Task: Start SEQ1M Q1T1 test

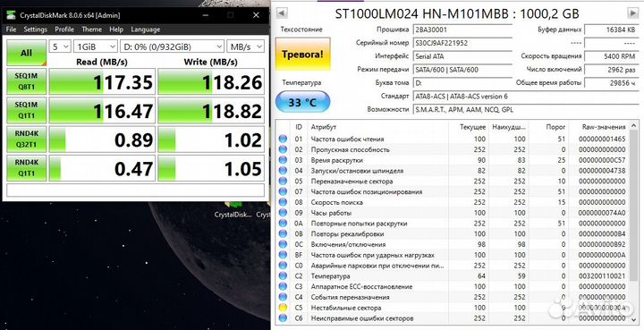Action: click(27, 110)
